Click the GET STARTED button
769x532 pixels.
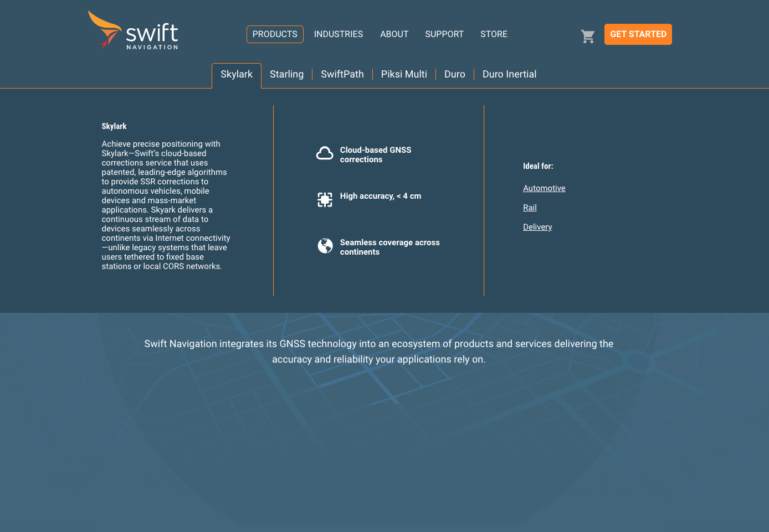click(x=638, y=34)
